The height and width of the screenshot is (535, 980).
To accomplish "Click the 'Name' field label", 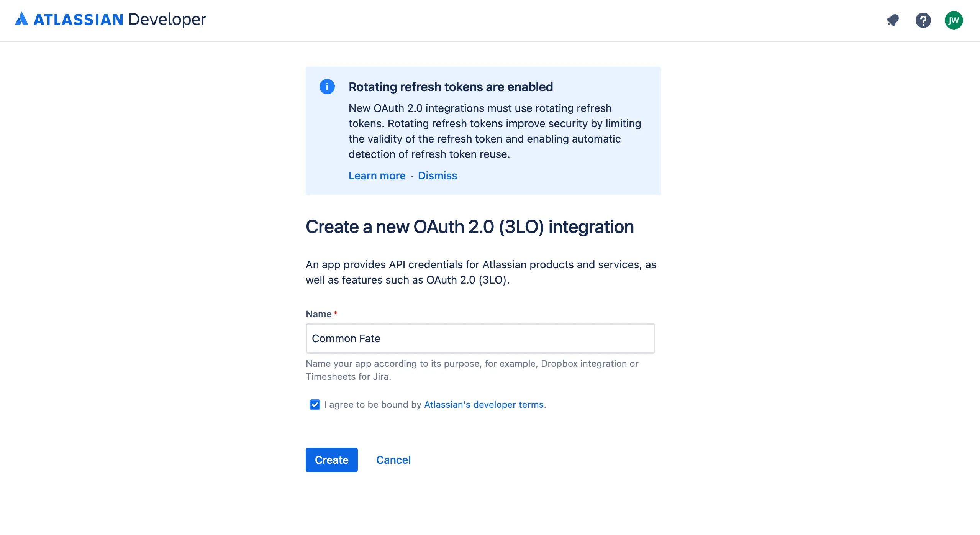I will pos(319,314).
